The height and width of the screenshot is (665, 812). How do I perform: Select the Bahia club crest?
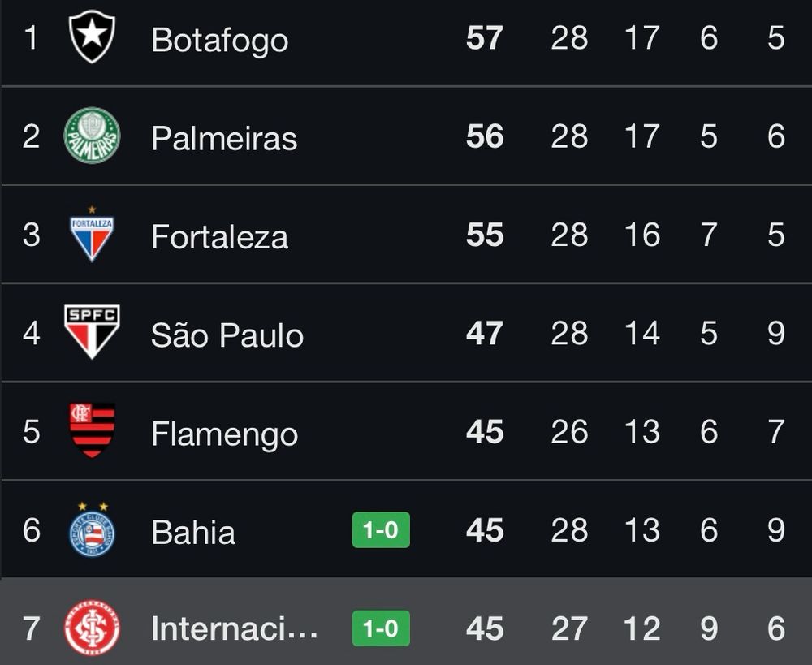click(x=93, y=529)
